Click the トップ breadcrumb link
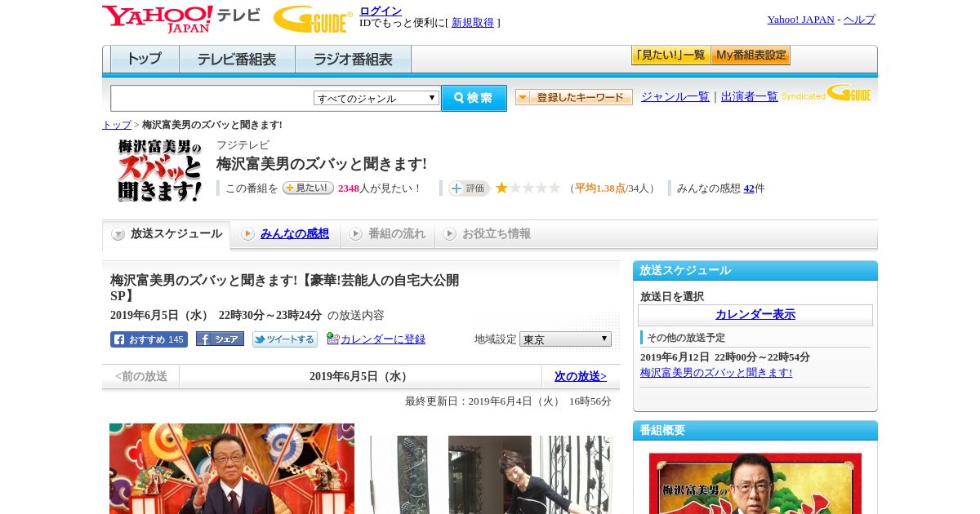Viewport: 980px width, 514px height. pyautogui.click(x=117, y=125)
